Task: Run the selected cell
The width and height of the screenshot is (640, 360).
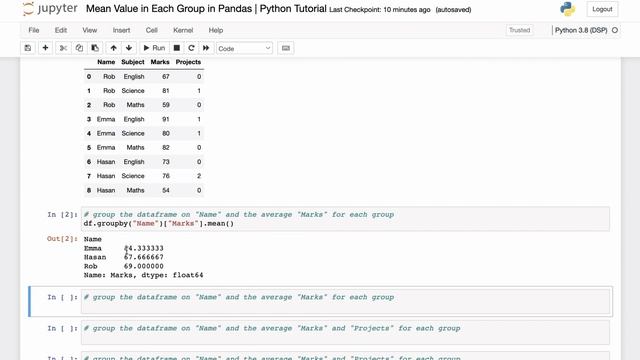Action: (x=154, y=48)
